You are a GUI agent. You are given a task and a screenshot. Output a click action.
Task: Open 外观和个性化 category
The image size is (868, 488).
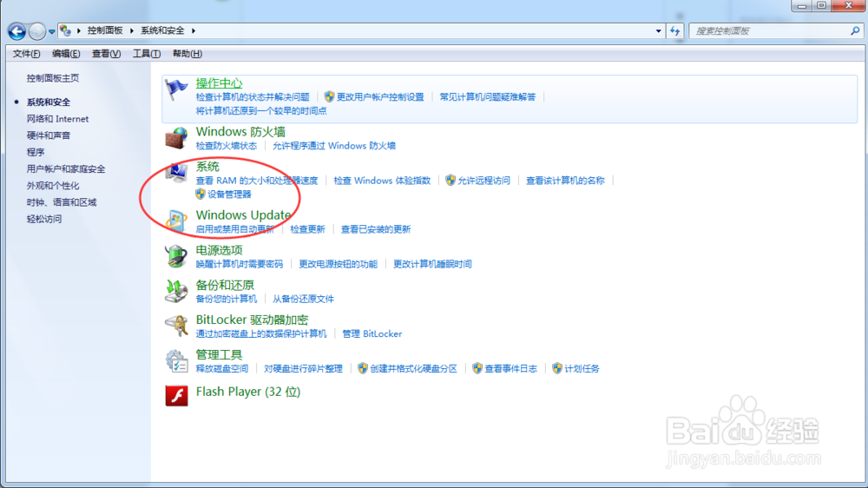(53, 186)
